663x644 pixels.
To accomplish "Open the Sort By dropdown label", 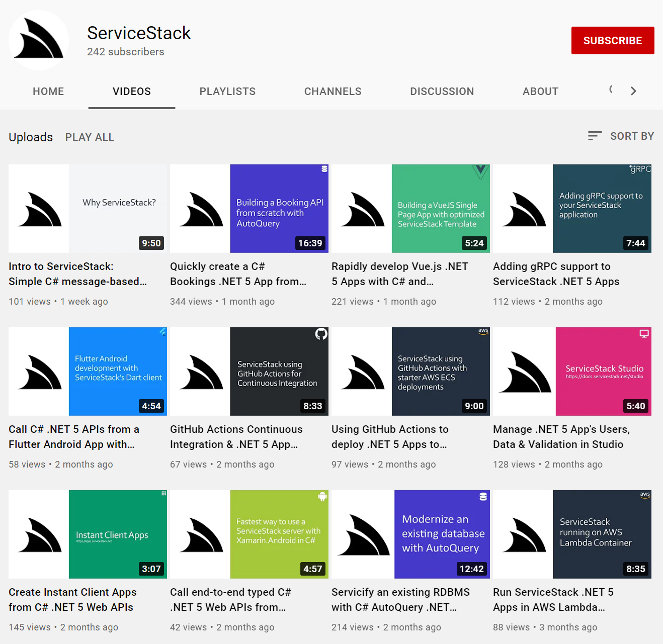I will 632,136.
